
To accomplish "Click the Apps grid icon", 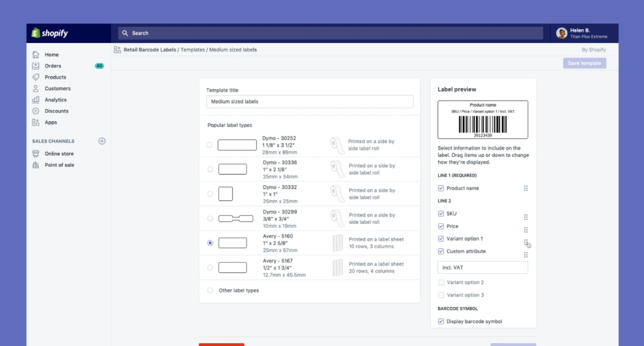I will (x=36, y=122).
